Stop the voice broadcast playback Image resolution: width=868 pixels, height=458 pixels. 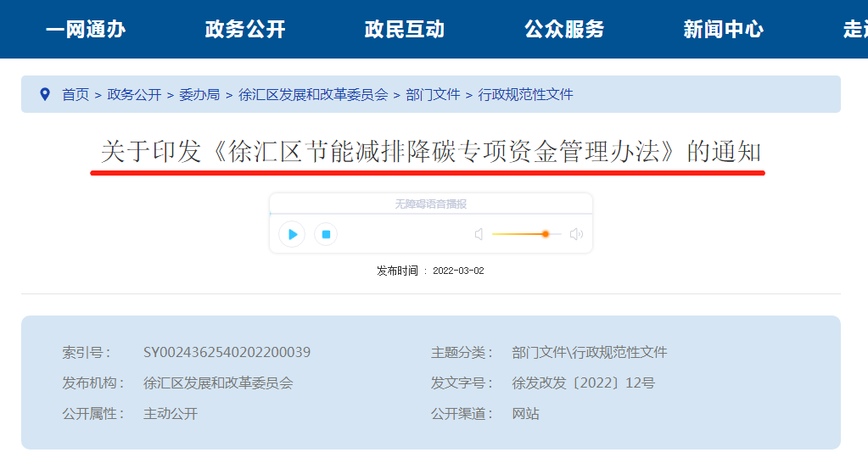[x=326, y=234]
